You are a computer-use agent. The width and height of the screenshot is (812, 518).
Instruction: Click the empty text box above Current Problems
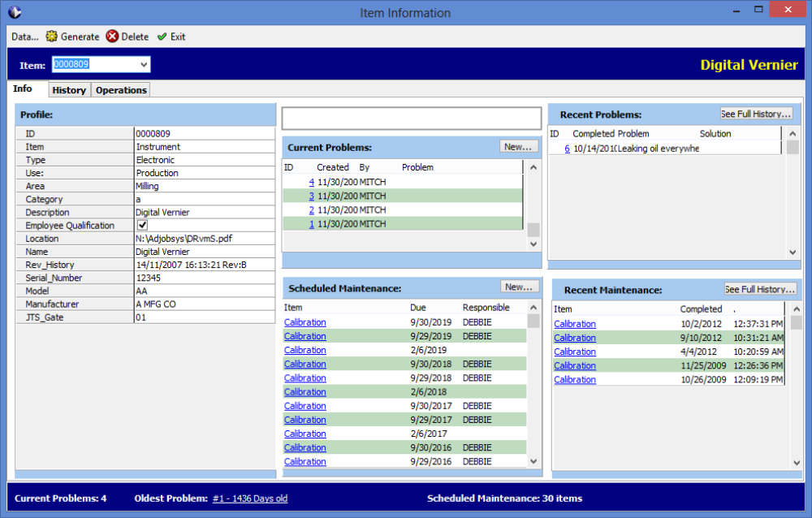coord(412,119)
